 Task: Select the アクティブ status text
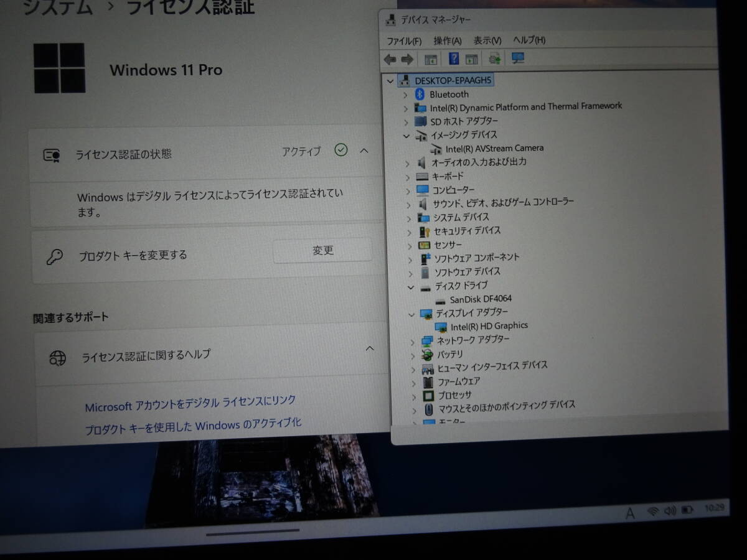301,151
